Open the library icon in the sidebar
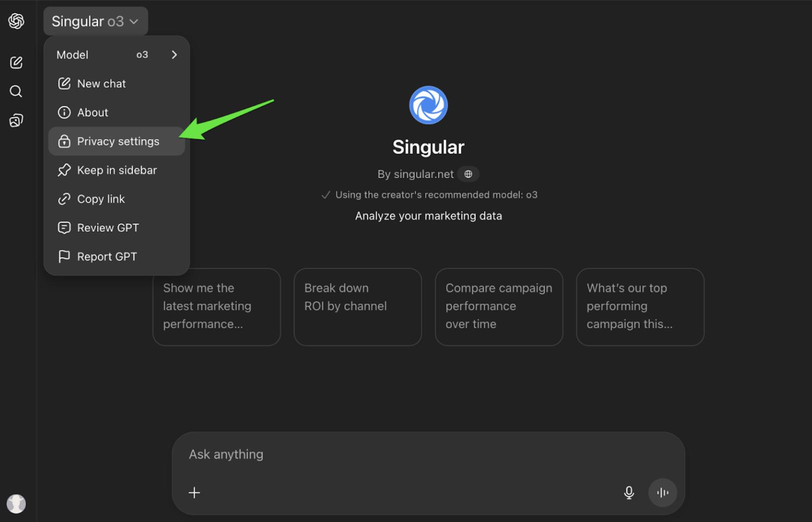 coord(16,120)
